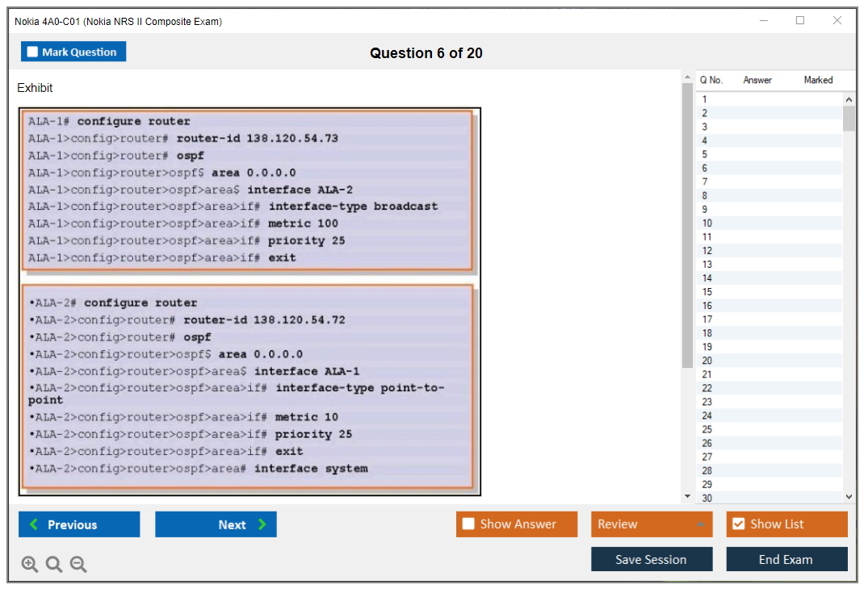The width and height of the screenshot is (868, 593).
Task: Click the reset zoom magnifier icon
Action: point(54,565)
